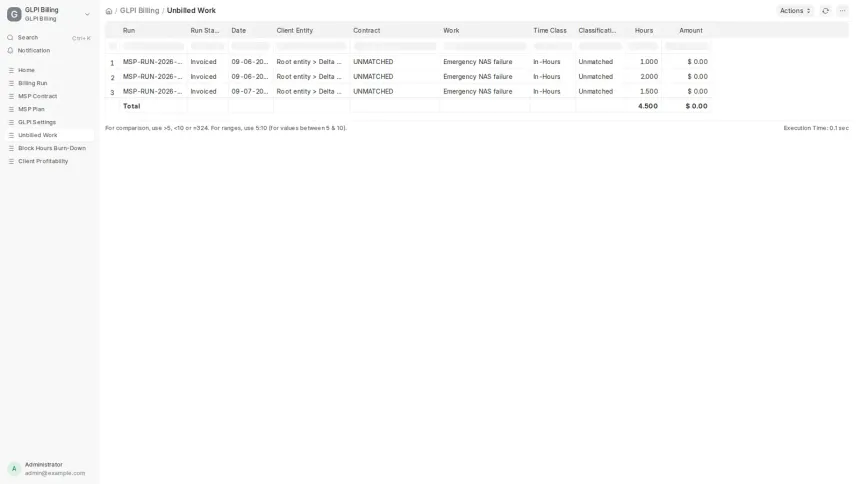Click the Search magnifier icon

[10, 37]
